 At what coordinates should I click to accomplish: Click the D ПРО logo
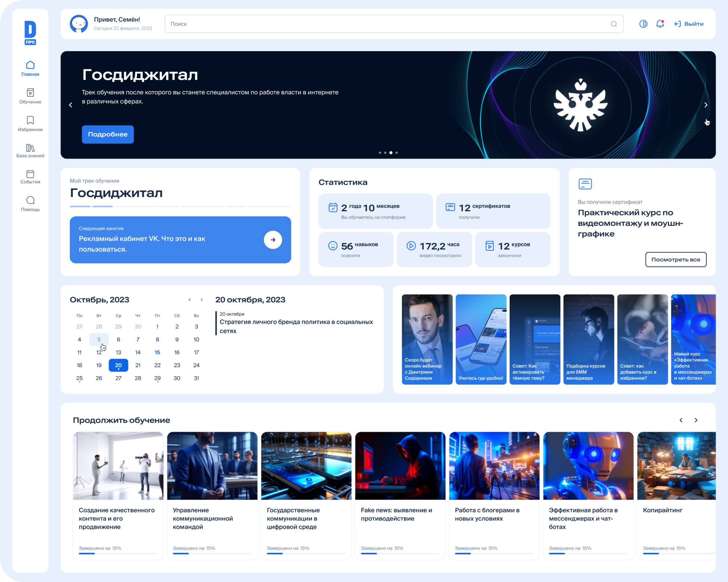[30, 33]
